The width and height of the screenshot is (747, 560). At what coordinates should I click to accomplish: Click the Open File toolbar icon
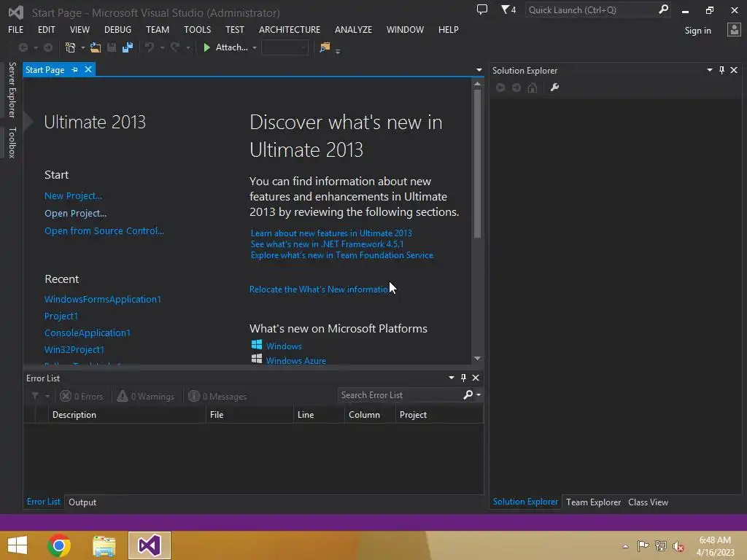[96, 47]
